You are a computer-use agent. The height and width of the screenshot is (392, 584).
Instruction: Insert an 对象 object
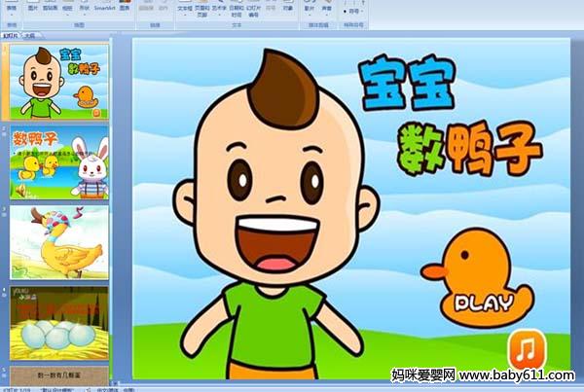point(291,8)
